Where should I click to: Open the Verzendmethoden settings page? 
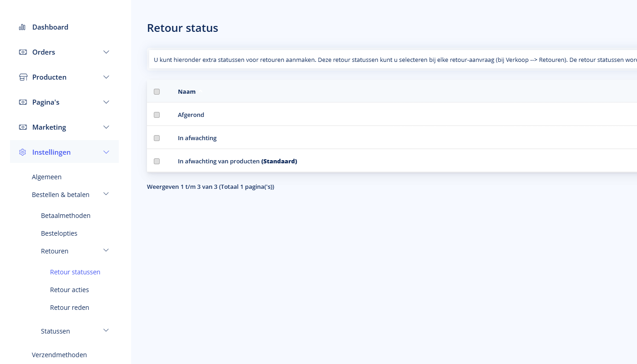coord(59,354)
